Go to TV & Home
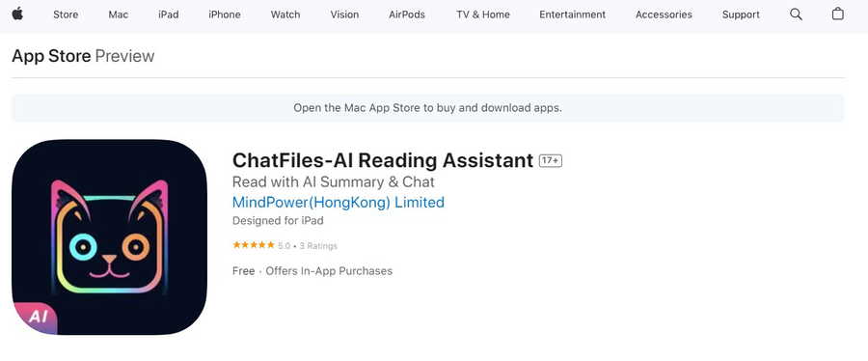 pos(483,14)
